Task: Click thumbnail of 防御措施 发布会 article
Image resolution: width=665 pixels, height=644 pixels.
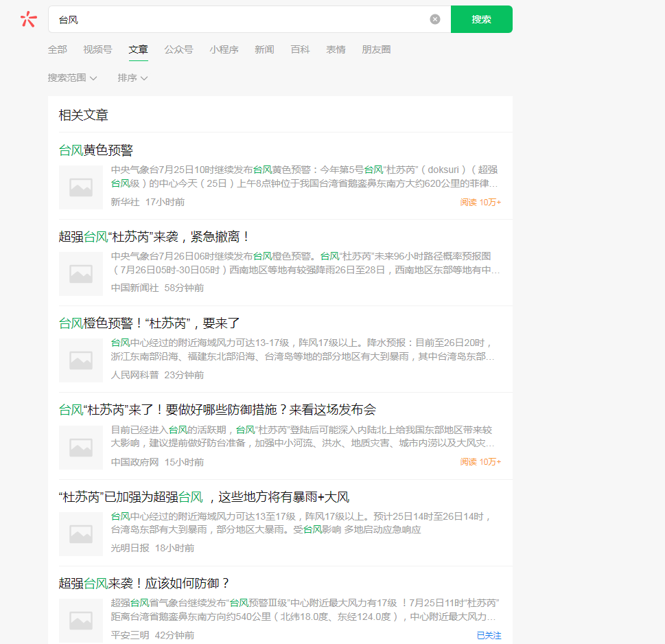Action: point(80,448)
